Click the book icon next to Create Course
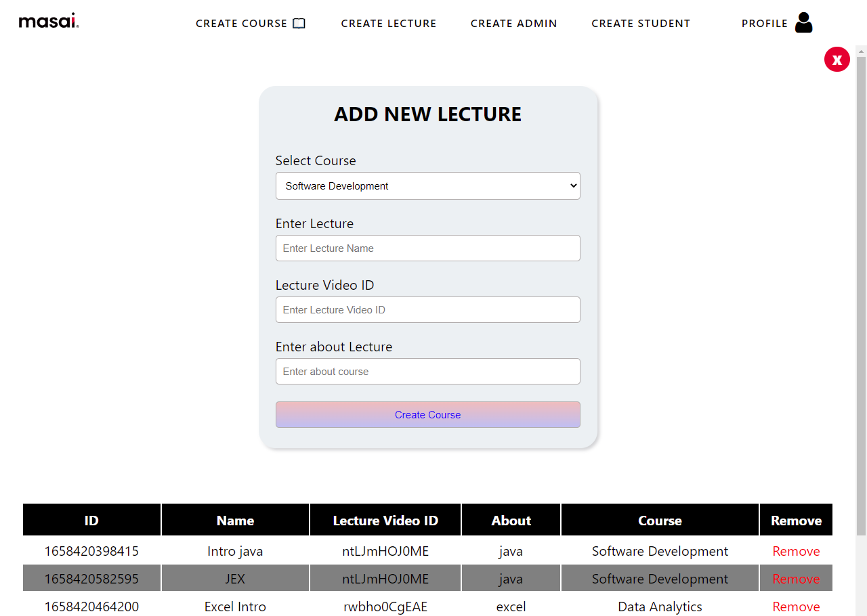867x616 pixels. (x=299, y=24)
